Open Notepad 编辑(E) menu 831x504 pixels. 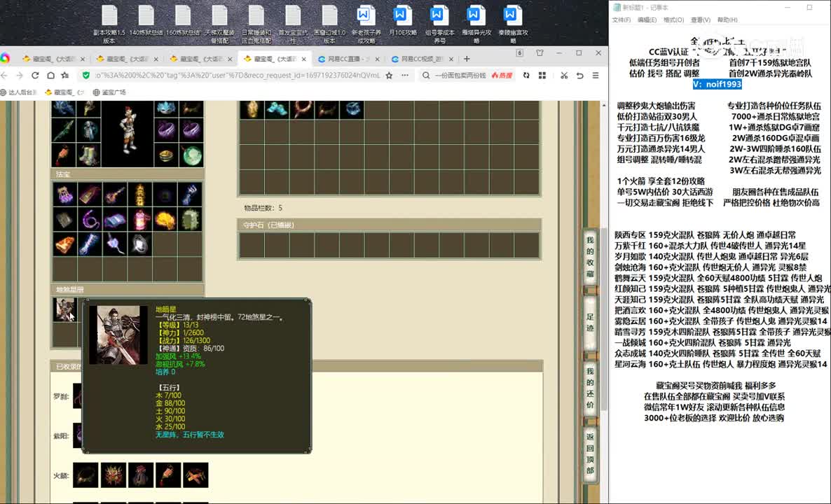click(x=647, y=20)
